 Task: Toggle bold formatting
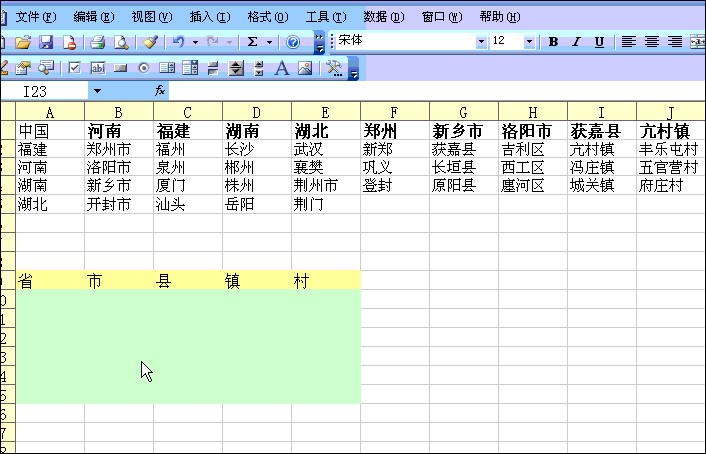[x=553, y=42]
